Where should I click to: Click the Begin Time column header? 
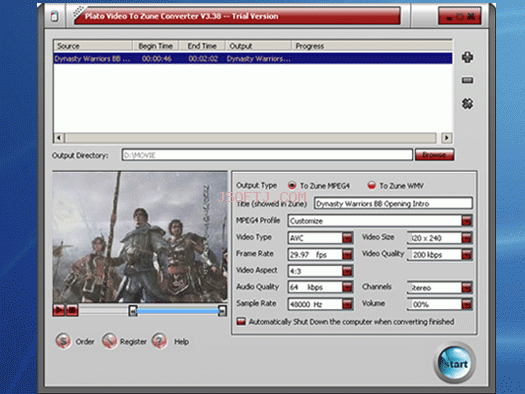point(156,46)
